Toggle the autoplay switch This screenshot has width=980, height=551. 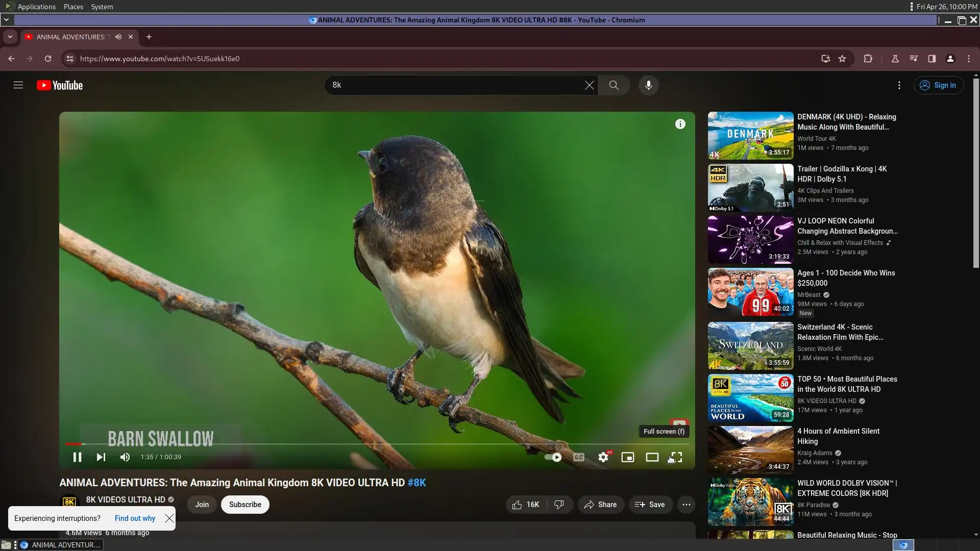click(553, 457)
